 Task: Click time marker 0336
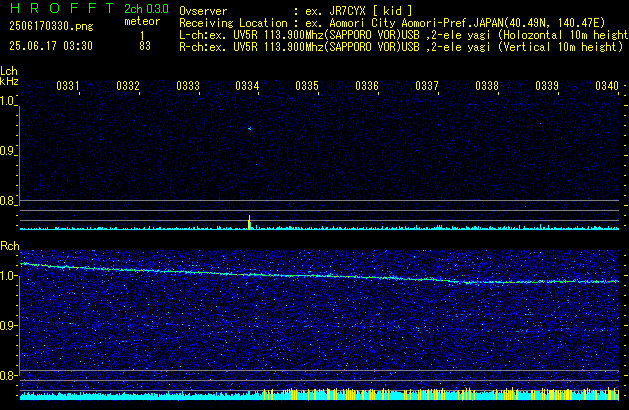click(367, 86)
